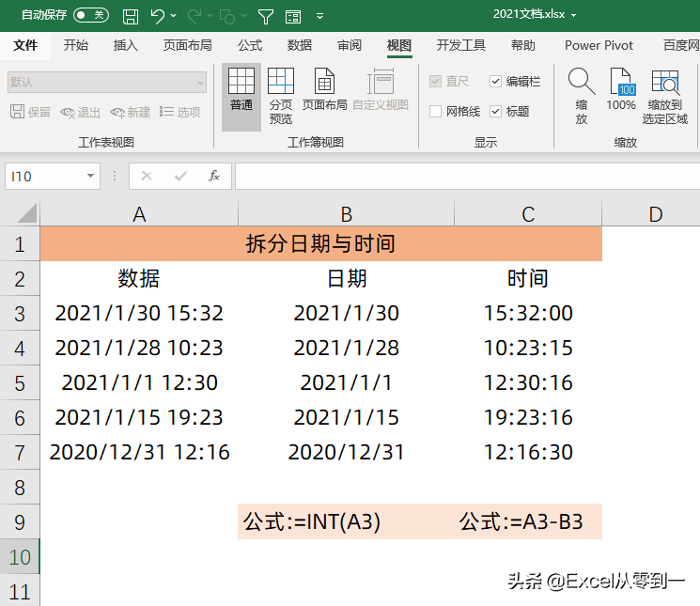This screenshot has height=606, width=700.
Task: Reset zoom to 100%
Action: tap(620, 89)
